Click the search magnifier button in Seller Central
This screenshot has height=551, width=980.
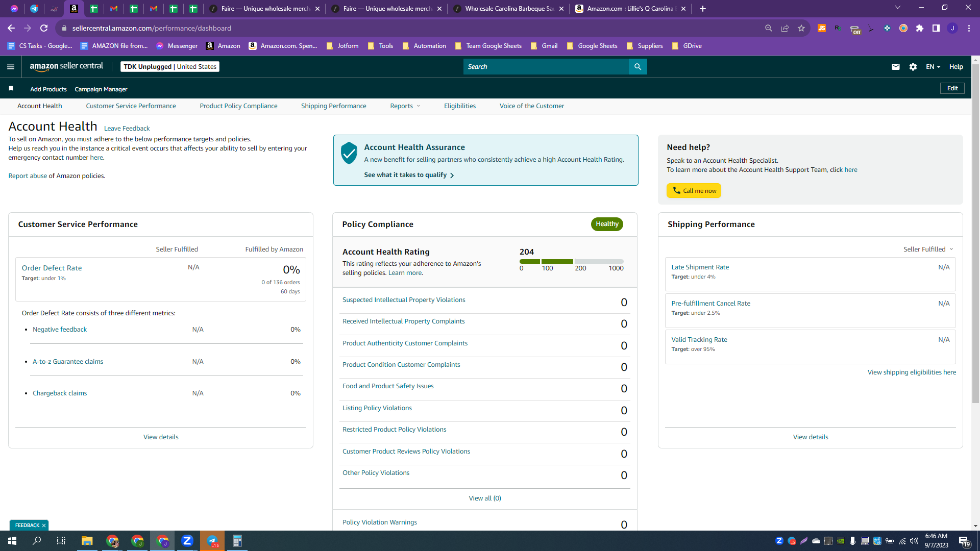click(x=638, y=67)
